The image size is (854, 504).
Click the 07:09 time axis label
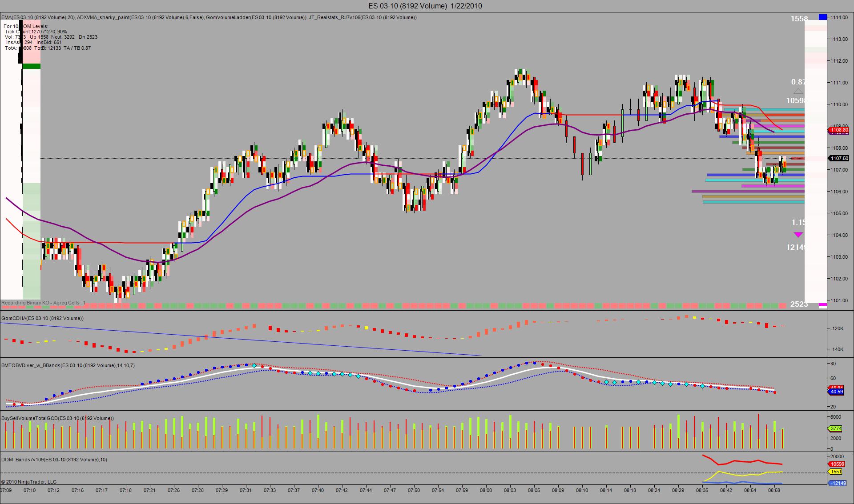coord(6,490)
